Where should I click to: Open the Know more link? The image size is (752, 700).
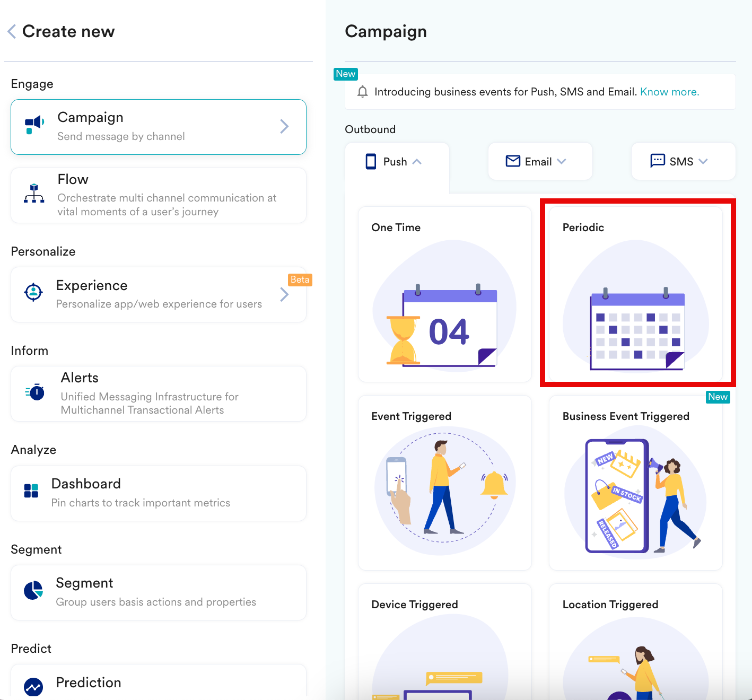click(x=669, y=92)
